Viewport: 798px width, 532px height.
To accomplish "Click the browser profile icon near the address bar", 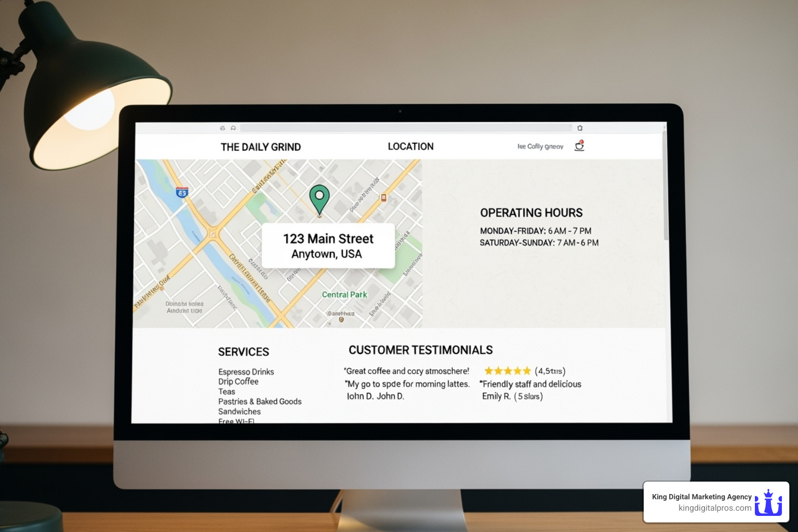I will point(232,127).
